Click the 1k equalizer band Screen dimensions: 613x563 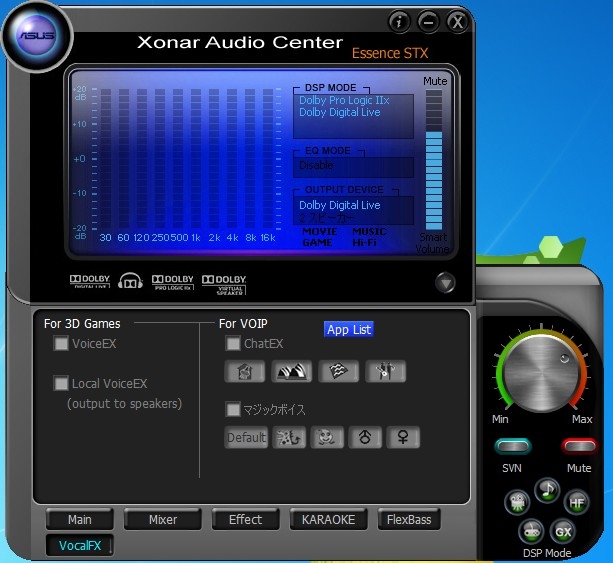195,158
